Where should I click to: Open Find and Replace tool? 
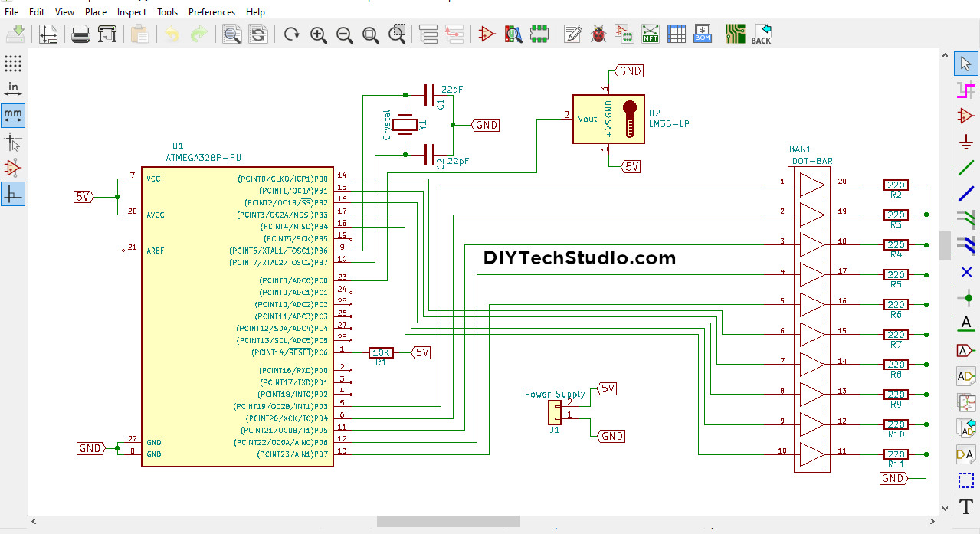[x=258, y=34]
